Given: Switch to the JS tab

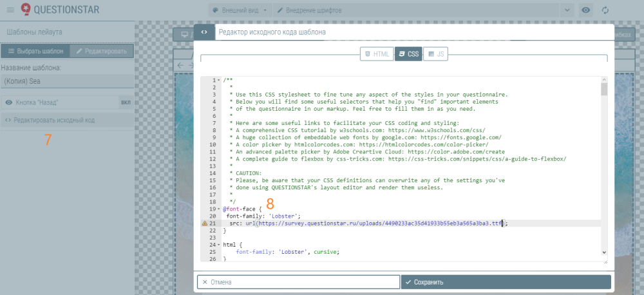Looking at the screenshot, I should pyautogui.click(x=435, y=54).
